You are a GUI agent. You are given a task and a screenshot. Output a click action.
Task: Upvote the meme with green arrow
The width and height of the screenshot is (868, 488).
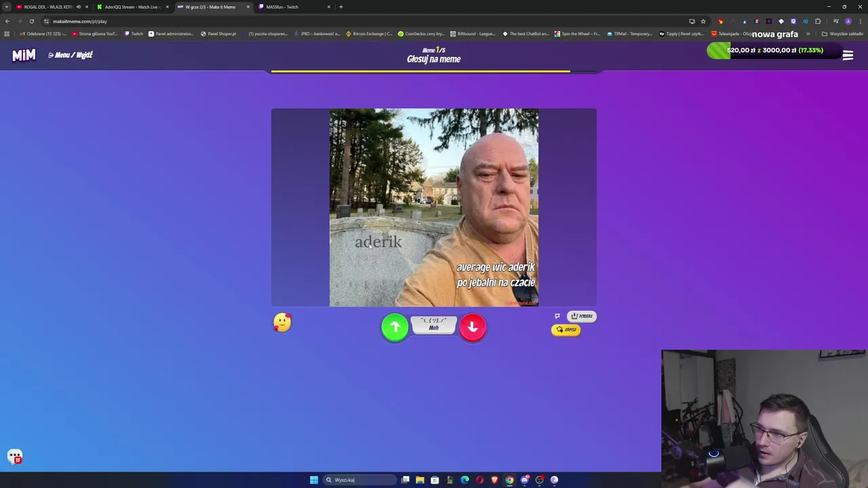[395, 327]
